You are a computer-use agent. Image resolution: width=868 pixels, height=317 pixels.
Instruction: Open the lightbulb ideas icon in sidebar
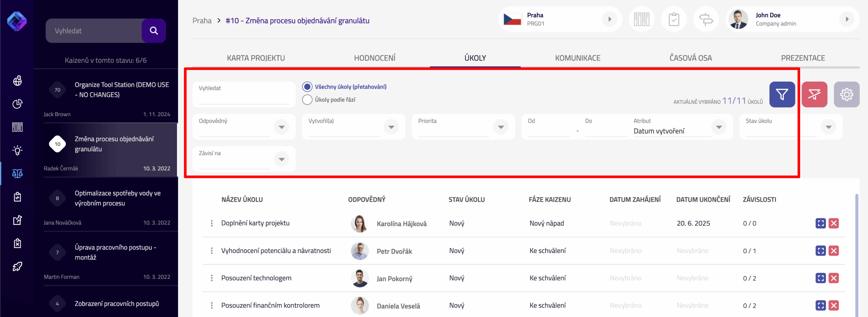point(17,150)
